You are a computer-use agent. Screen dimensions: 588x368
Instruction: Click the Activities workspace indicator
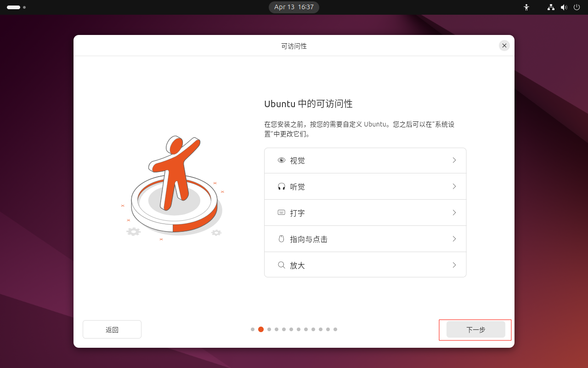[16, 7]
